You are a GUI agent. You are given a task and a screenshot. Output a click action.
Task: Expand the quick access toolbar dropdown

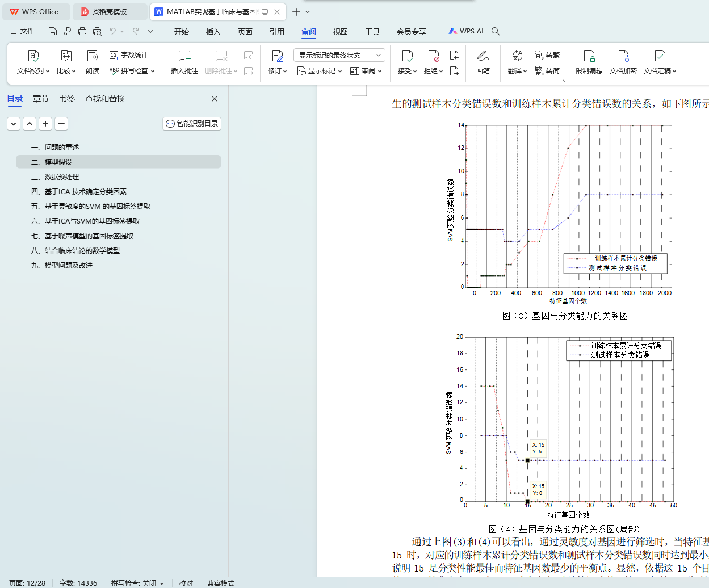click(150, 31)
